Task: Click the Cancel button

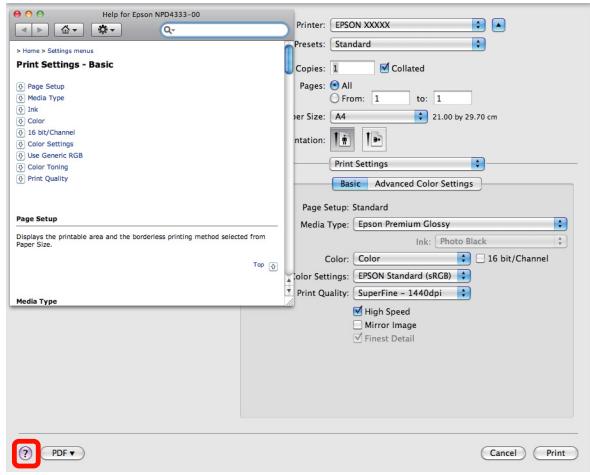Action: 503,453
